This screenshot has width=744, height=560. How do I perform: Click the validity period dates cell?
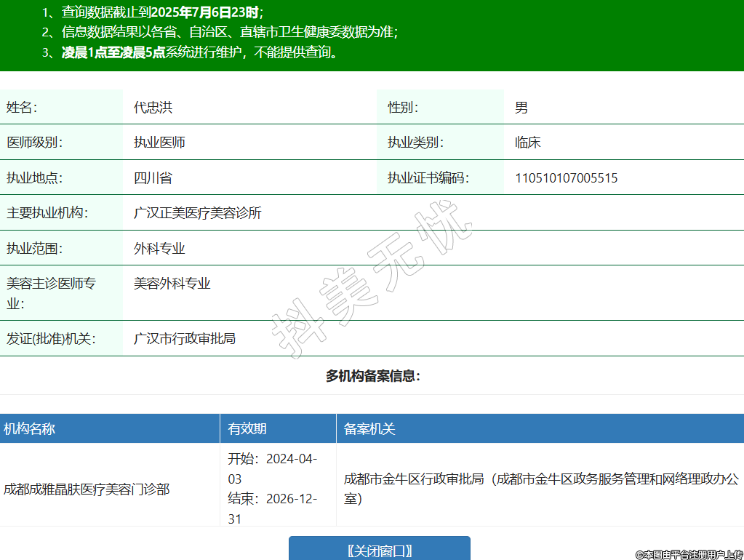pos(273,489)
